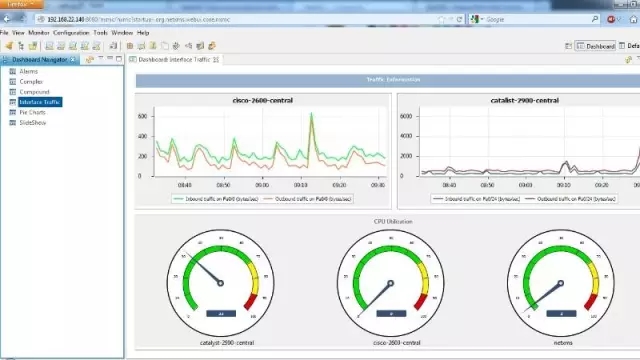Image resolution: width=640 pixels, height=360 pixels.
Task: Click the refresh icon in navigator panel header
Action: point(89,60)
